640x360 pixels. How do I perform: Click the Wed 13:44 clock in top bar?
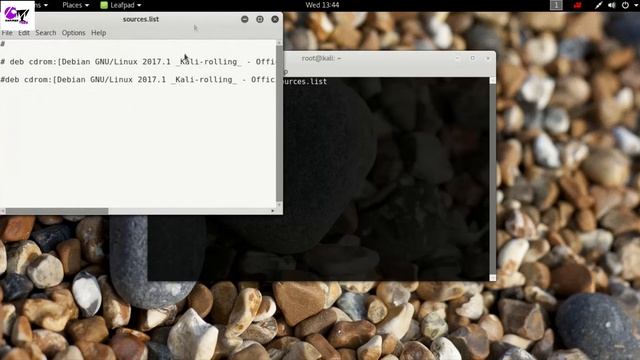click(x=322, y=5)
